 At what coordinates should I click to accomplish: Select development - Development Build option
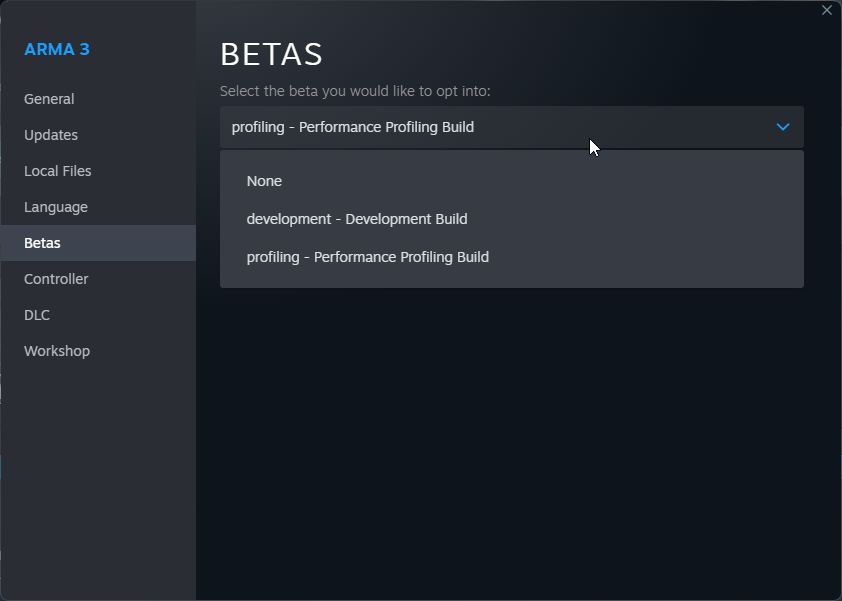[512, 219]
